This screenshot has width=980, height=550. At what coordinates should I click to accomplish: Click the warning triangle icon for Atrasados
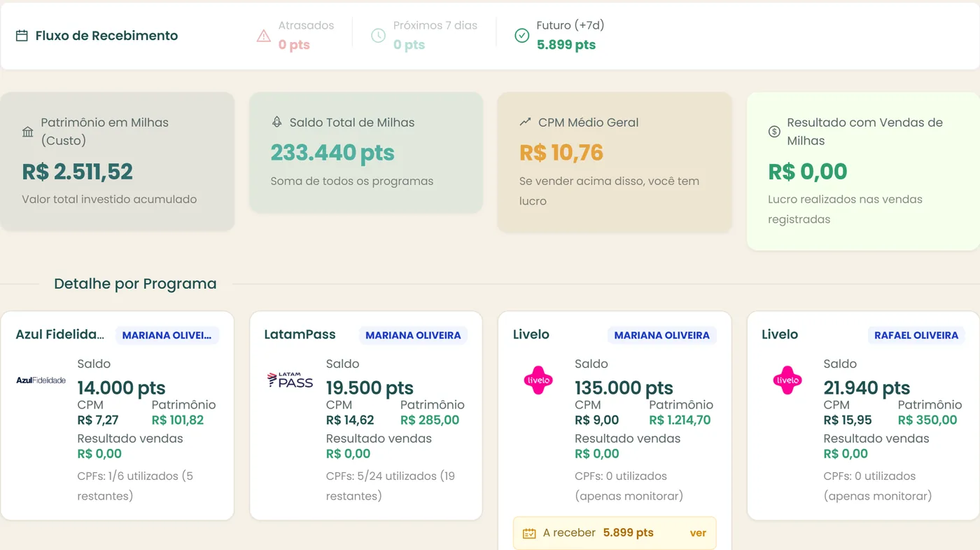(x=264, y=36)
